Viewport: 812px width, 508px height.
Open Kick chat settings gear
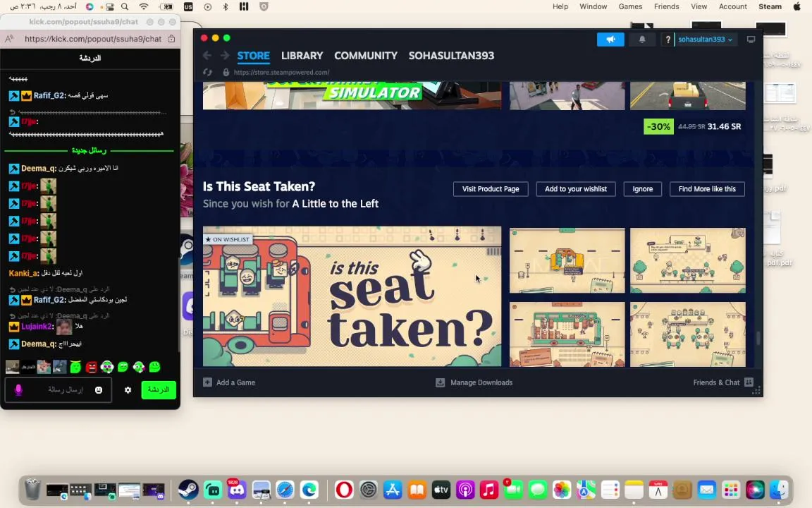[128, 389]
